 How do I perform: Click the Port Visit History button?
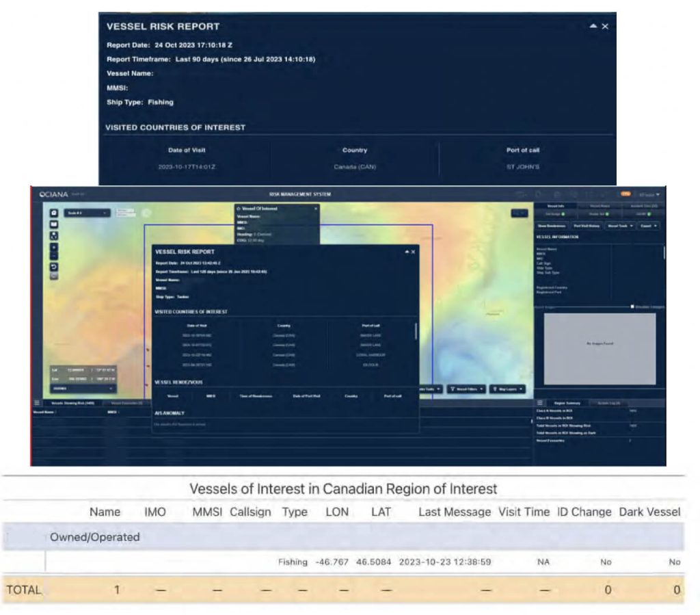click(x=587, y=225)
